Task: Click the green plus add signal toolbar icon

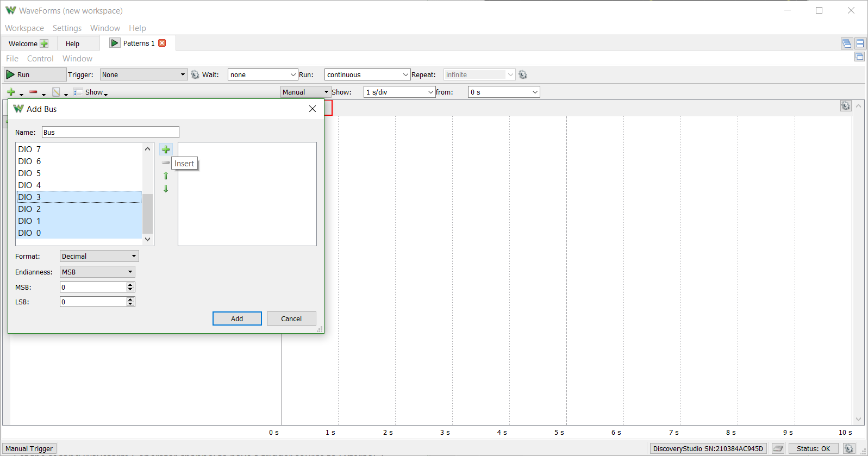Action: tap(11, 92)
